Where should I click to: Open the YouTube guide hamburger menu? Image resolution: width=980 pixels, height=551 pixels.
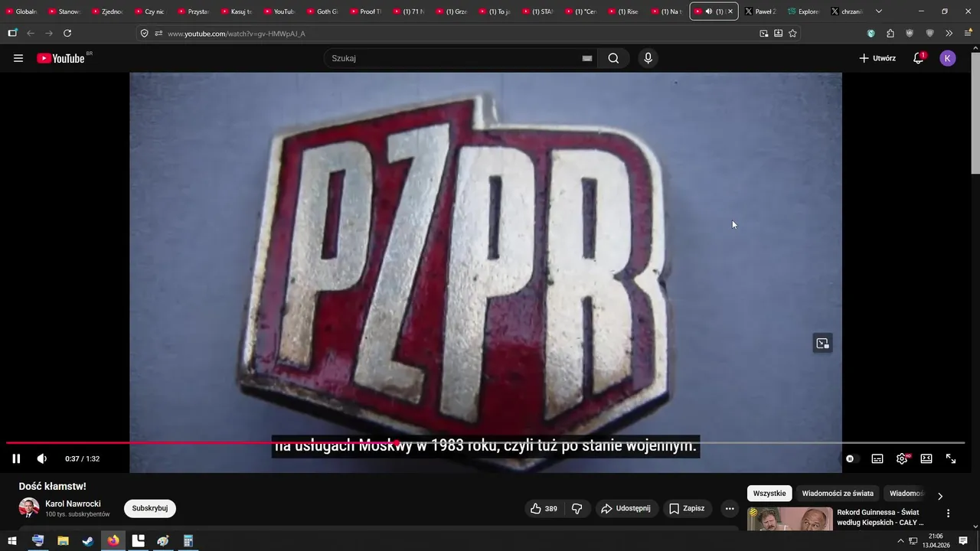pyautogui.click(x=18, y=58)
